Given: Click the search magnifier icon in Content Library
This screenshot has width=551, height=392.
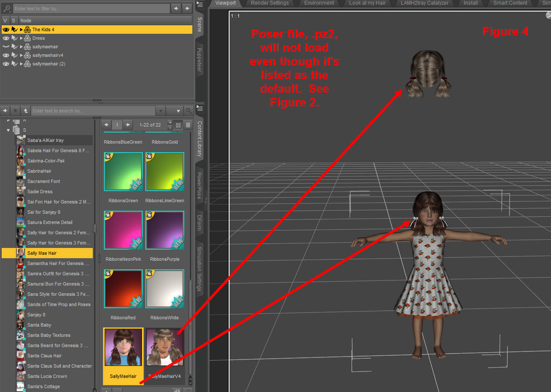Looking at the screenshot, I should [x=189, y=111].
